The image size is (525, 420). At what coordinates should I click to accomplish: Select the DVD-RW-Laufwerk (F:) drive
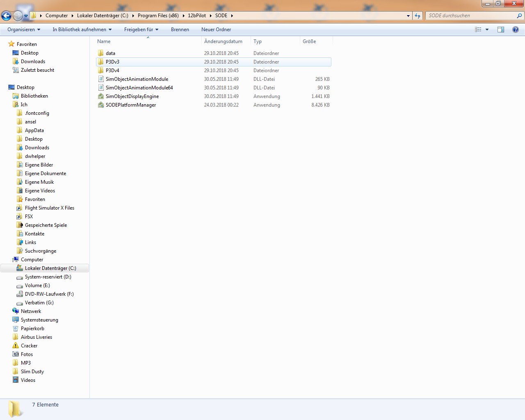click(x=49, y=294)
